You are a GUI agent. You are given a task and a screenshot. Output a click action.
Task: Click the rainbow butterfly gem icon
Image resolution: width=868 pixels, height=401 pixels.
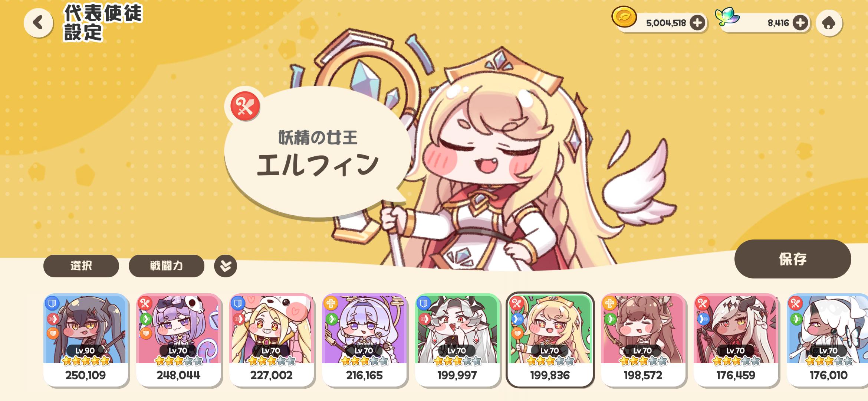tap(727, 17)
